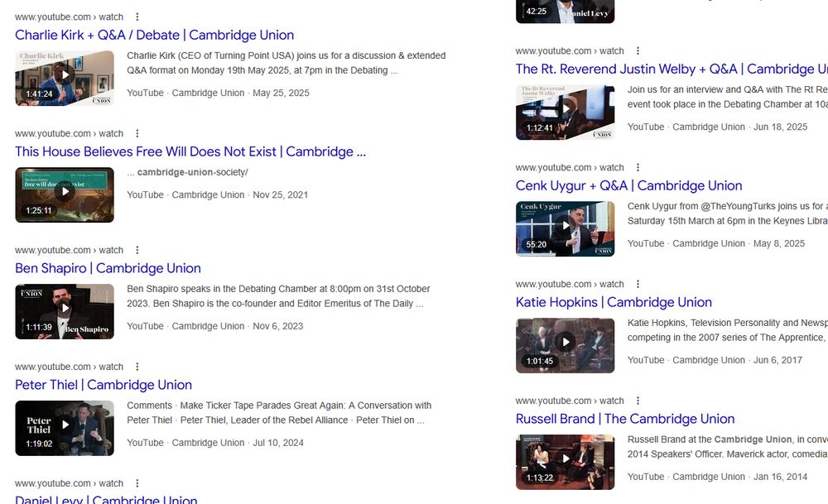This screenshot has width=828, height=504.
Task: Play the Free Will debate video thumbnail
Action: 65,194
